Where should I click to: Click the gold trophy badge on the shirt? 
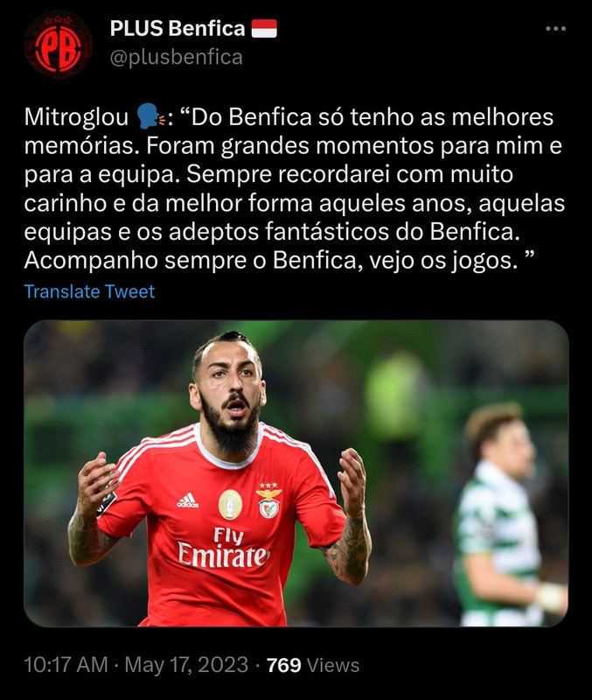coord(230,505)
